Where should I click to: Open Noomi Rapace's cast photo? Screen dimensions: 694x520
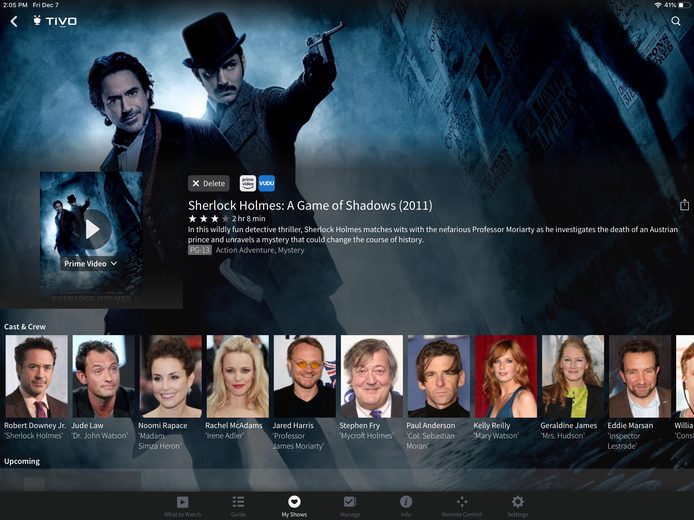click(171, 376)
